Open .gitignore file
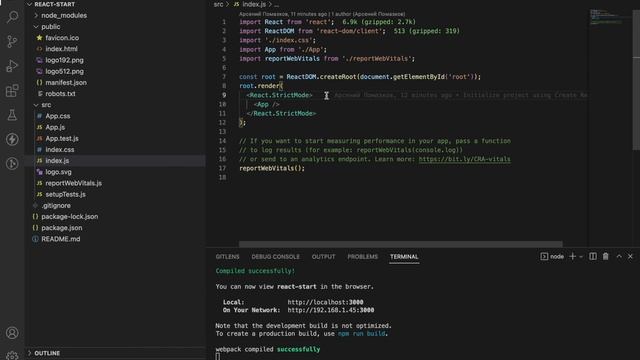The image size is (640, 360). point(56,206)
